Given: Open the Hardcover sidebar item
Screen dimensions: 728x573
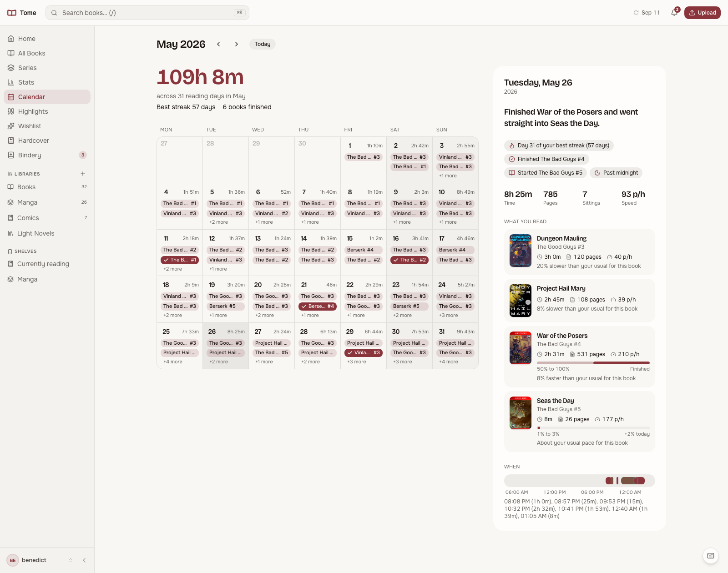Looking at the screenshot, I should (47, 141).
